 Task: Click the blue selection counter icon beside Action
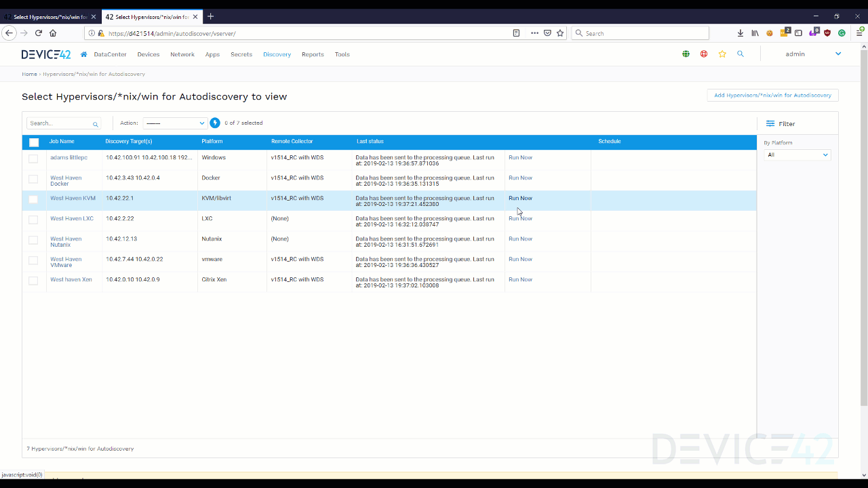214,123
